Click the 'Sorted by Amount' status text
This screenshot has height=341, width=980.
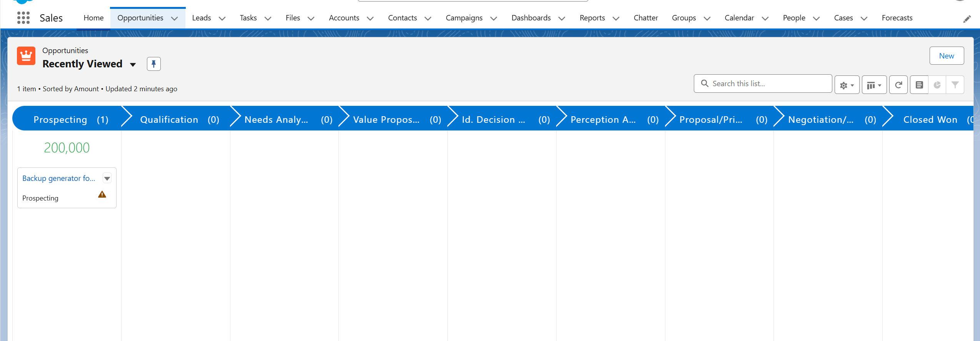coord(71,89)
